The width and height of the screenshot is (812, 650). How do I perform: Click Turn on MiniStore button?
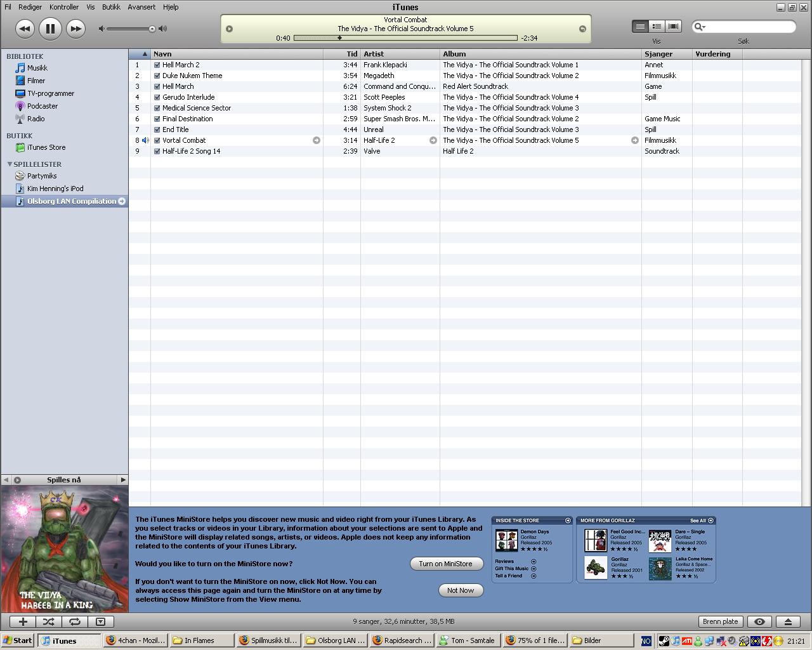[x=445, y=564]
